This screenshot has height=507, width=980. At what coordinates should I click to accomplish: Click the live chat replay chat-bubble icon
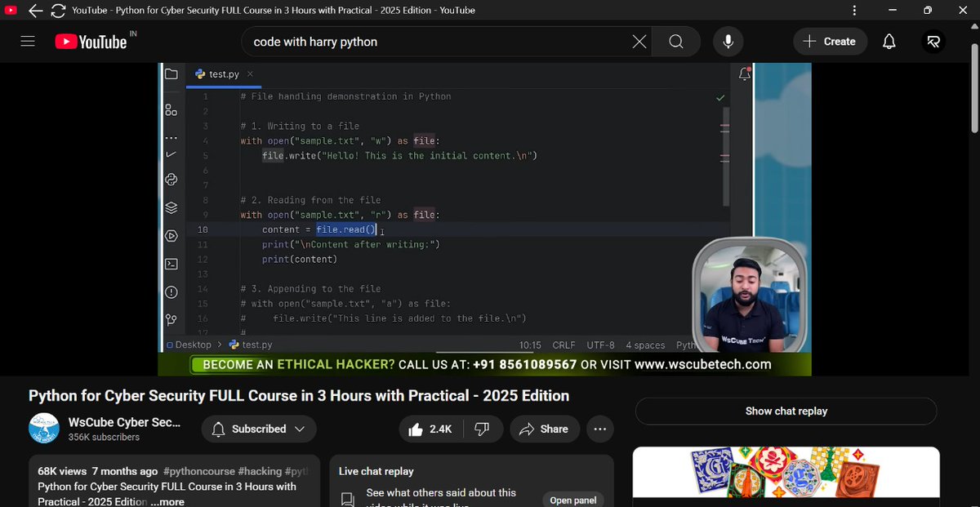[348, 500]
